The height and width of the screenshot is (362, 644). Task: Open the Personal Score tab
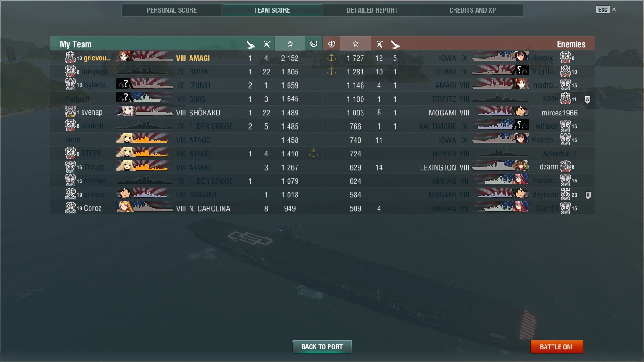[172, 10]
